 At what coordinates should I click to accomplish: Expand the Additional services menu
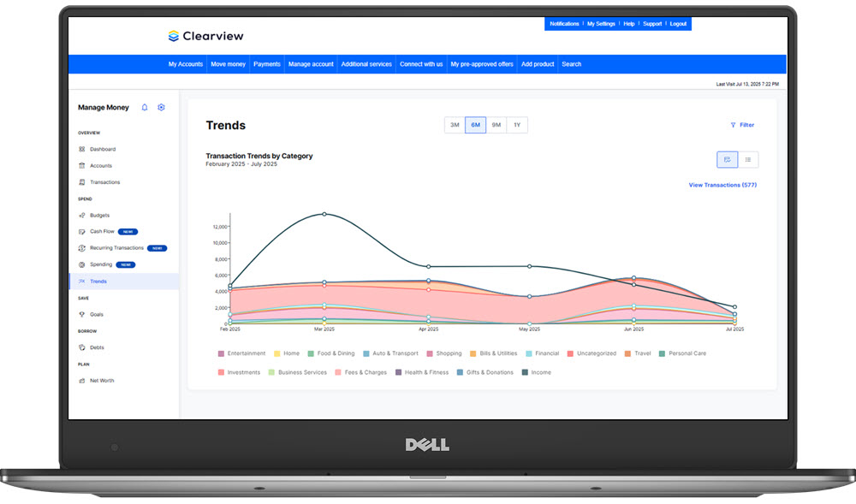pyautogui.click(x=366, y=64)
